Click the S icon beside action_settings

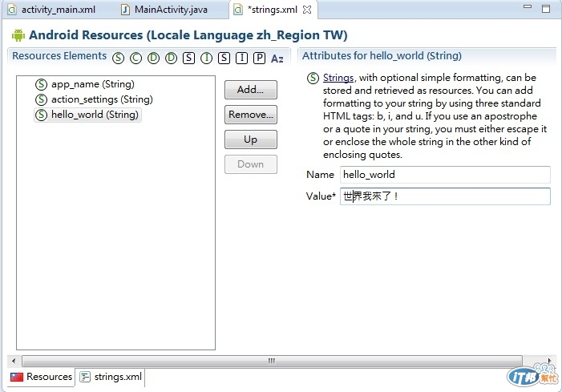tap(41, 99)
